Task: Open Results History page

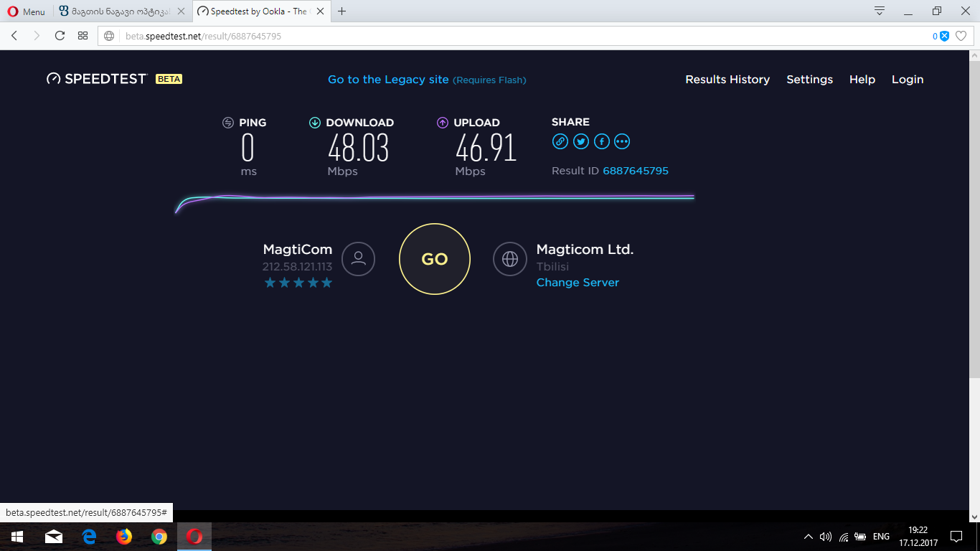Action: (x=727, y=80)
